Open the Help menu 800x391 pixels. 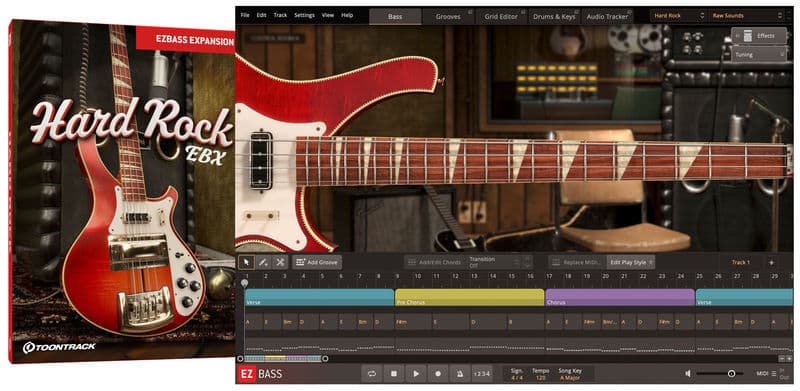point(347,15)
